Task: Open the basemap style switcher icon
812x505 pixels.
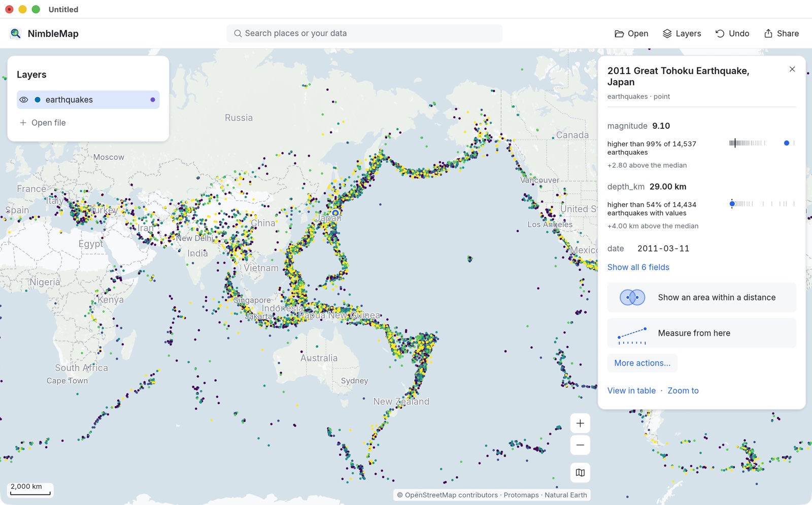Action: pyautogui.click(x=580, y=473)
